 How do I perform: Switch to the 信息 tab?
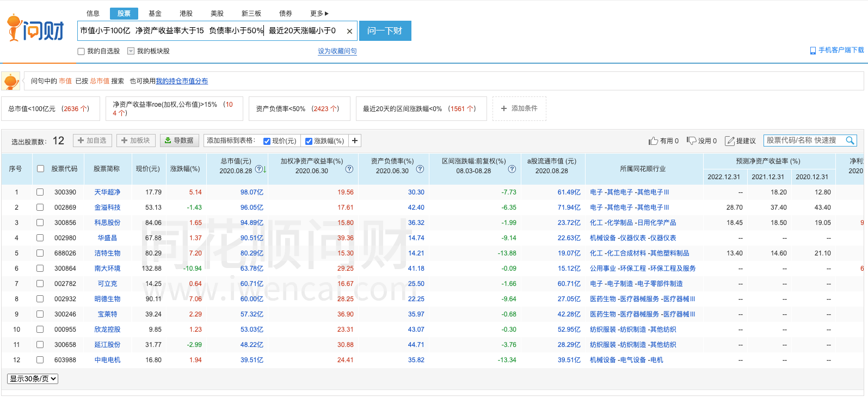[x=93, y=14]
